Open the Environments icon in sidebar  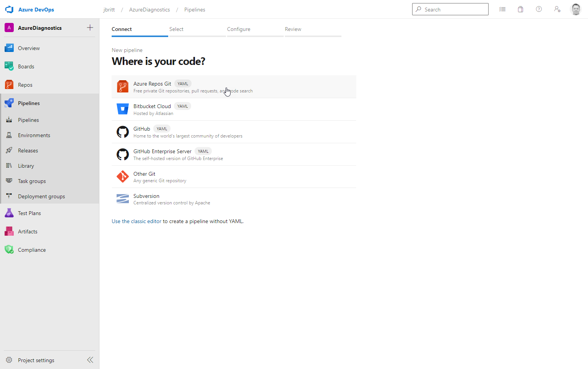[9, 135]
